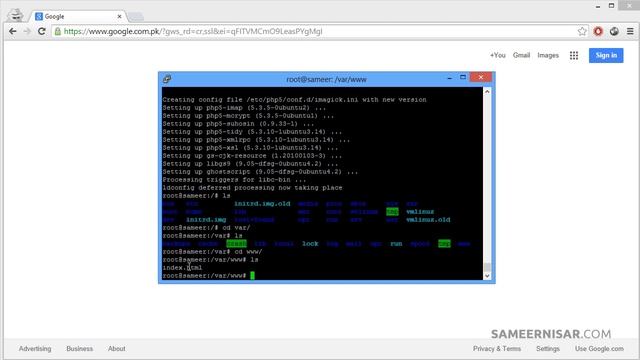Select the Google browser tab
Screen dimensions: 640x360
[x=78, y=16]
